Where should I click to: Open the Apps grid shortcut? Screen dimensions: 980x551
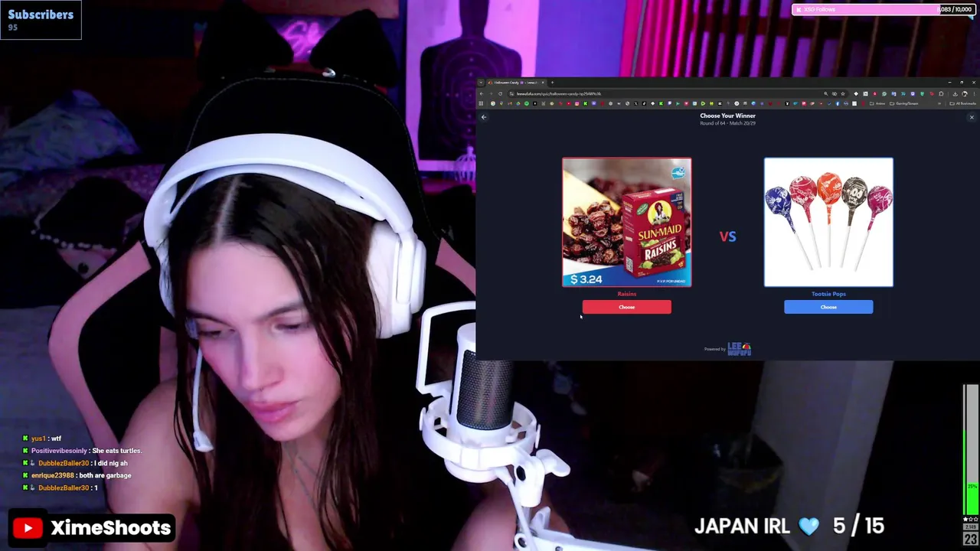[481, 103]
